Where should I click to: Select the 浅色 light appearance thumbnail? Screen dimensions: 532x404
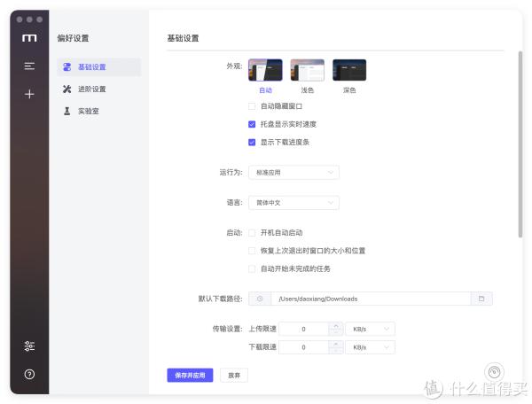coord(308,70)
